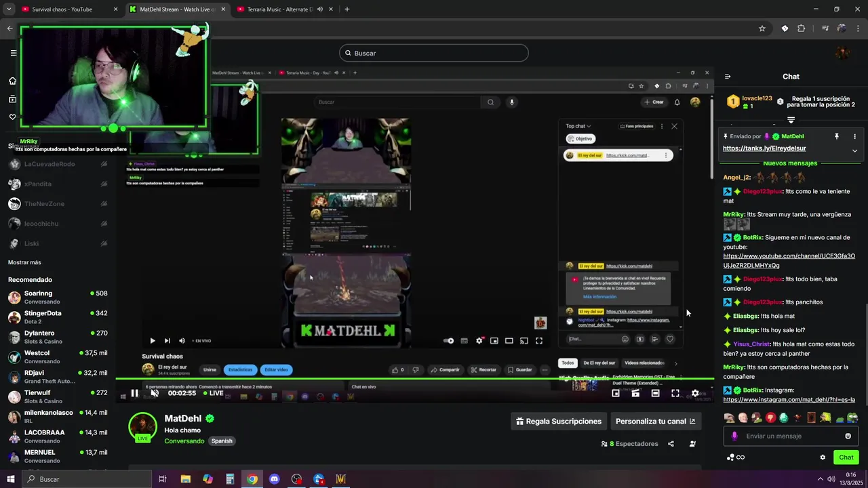868x488 pixels.
Task: Open browser extensions puzzle icon
Action: tap(802, 28)
